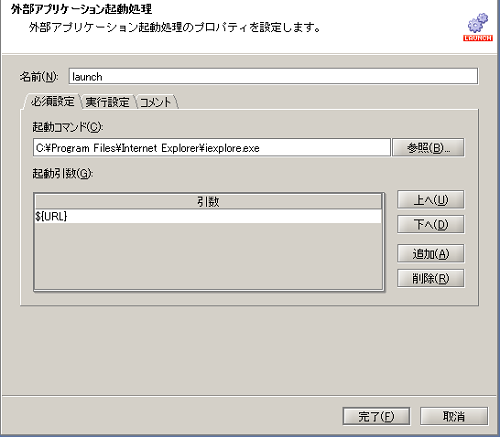Screen dimensions: 500x437
Task: Browse for a command with 参照(B)...
Action: click(x=428, y=147)
